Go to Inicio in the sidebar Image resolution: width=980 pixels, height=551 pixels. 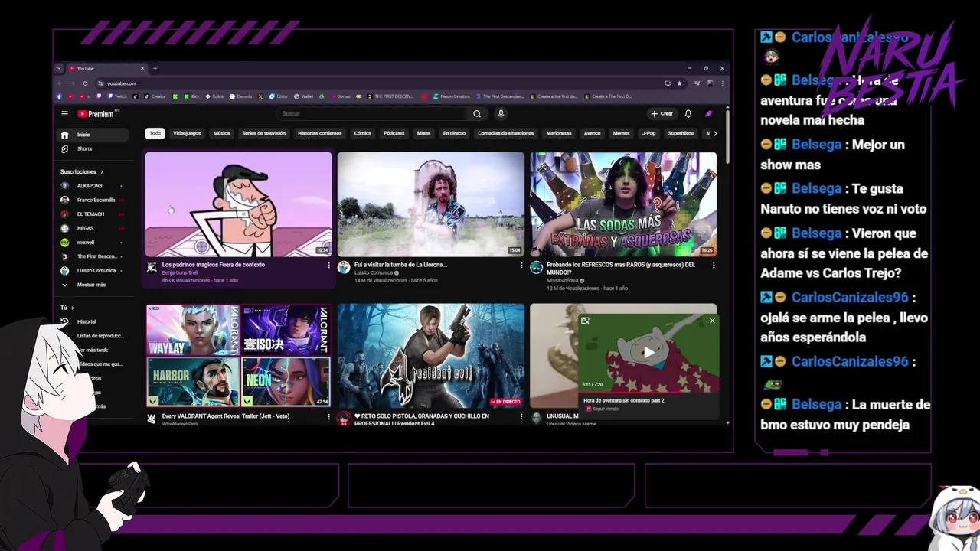pos(94,135)
